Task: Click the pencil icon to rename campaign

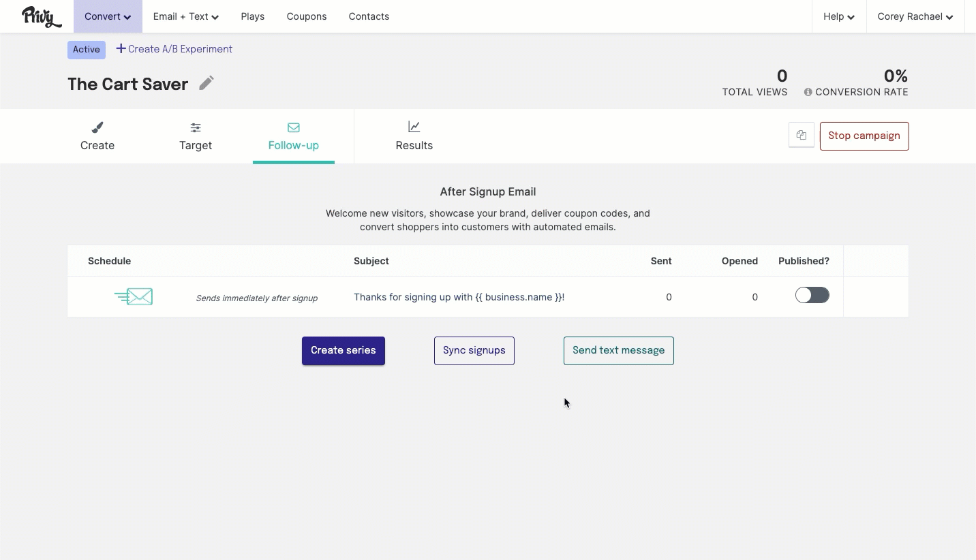Action: click(207, 83)
